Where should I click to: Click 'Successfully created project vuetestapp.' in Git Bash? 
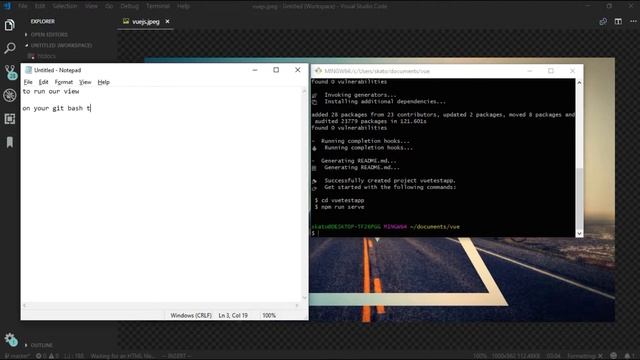(x=390, y=180)
